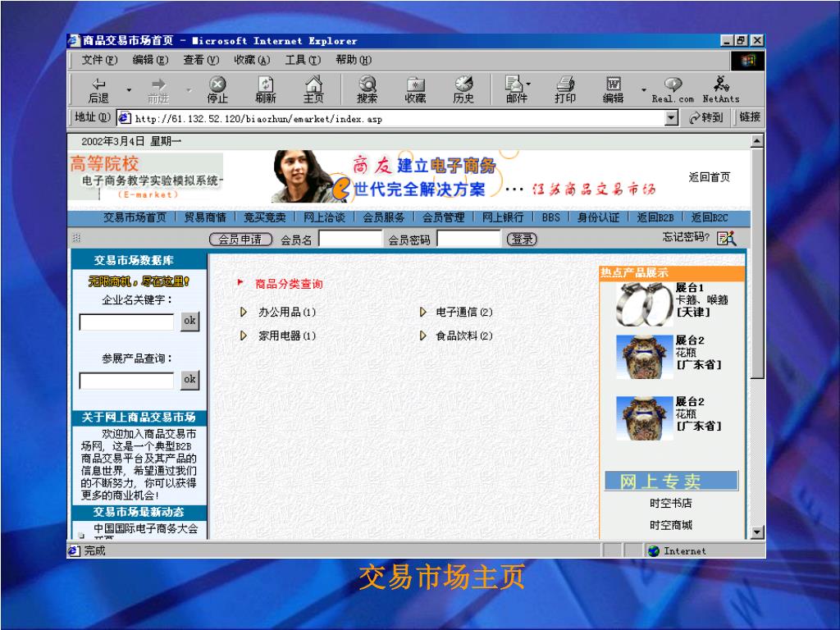The height and width of the screenshot is (630, 840).
Task: Click the 展台1 hose clamp thumbnail
Action: tap(644, 304)
